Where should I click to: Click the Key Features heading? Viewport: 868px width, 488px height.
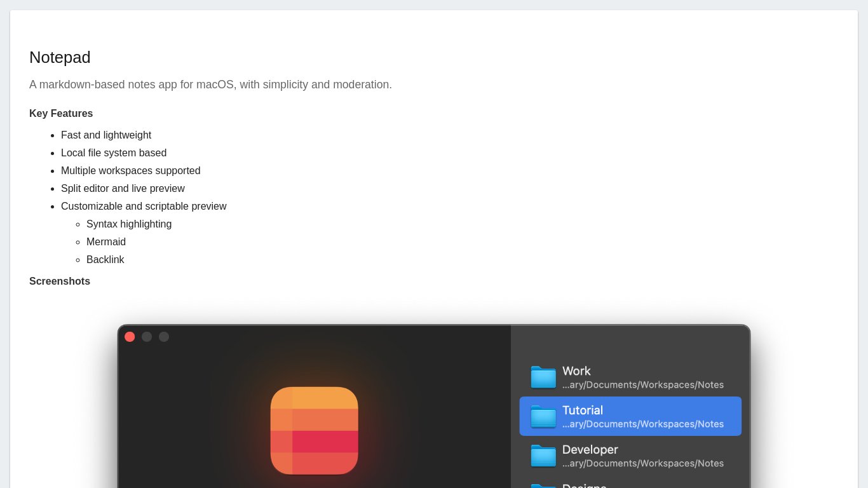(61, 114)
